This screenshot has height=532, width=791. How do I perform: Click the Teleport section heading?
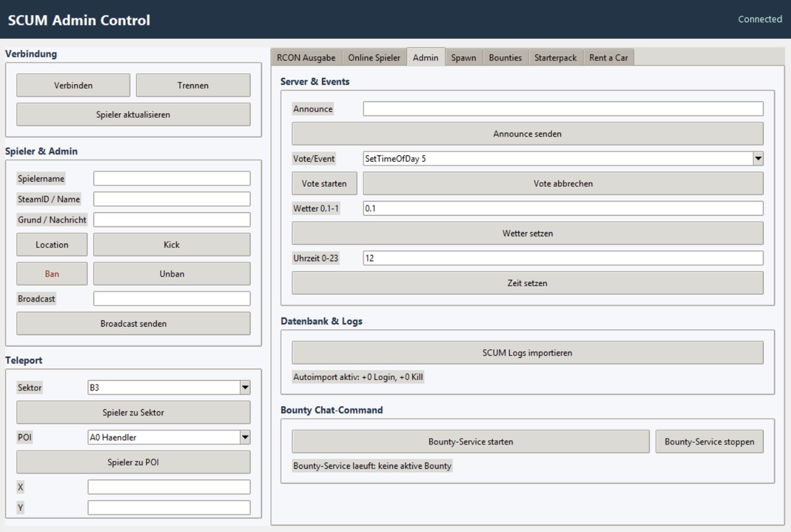coord(23,360)
